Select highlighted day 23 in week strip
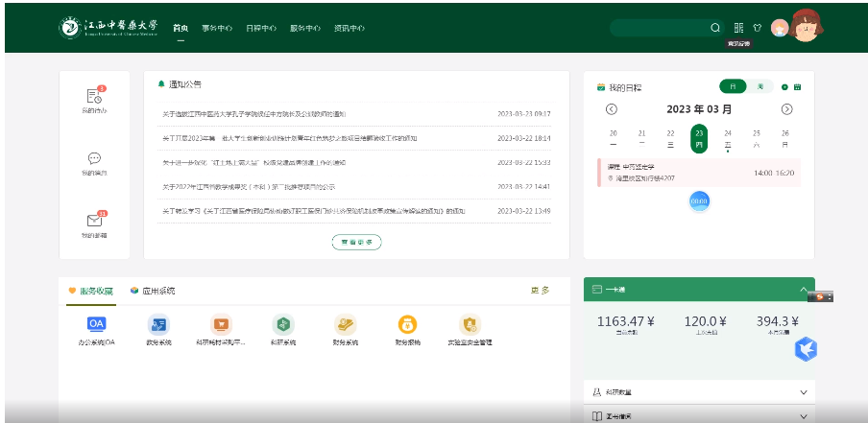This screenshot has height=423, width=868. tap(699, 138)
